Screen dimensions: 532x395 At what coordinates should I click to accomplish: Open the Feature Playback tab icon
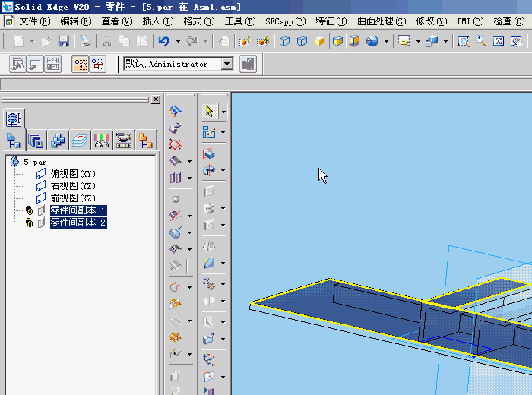(124, 141)
